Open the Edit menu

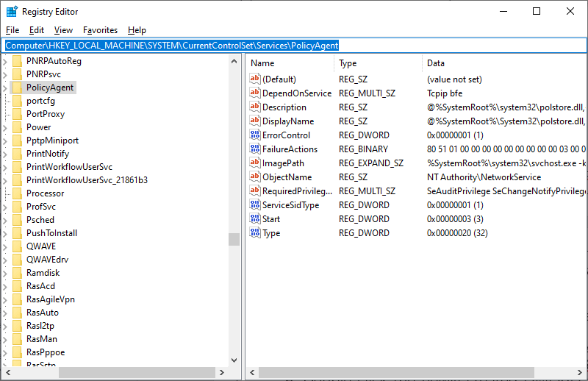tap(37, 30)
